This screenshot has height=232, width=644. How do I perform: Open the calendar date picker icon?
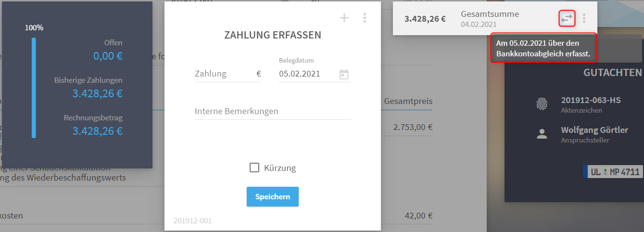tap(344, 75)
